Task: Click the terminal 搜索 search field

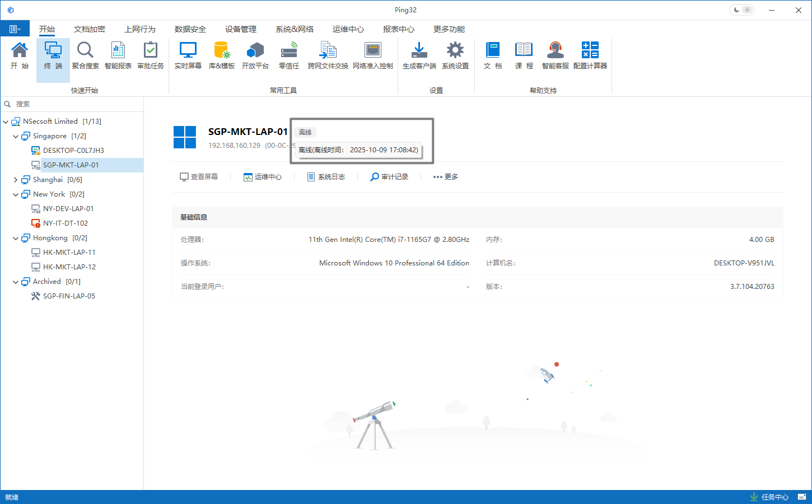Action: pos(73,104)
